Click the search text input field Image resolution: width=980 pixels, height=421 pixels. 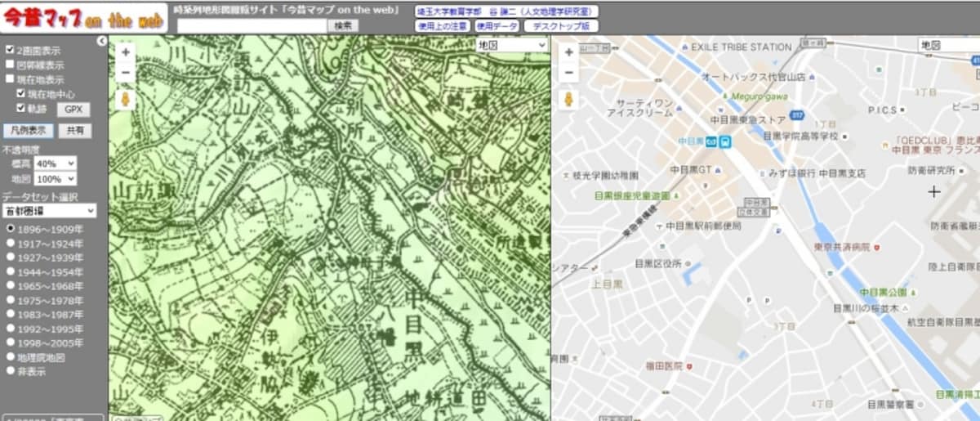(x=252, y=25)
